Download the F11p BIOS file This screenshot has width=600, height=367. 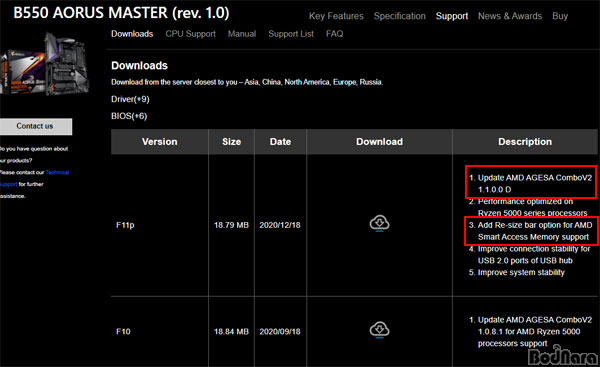(379, 223)
